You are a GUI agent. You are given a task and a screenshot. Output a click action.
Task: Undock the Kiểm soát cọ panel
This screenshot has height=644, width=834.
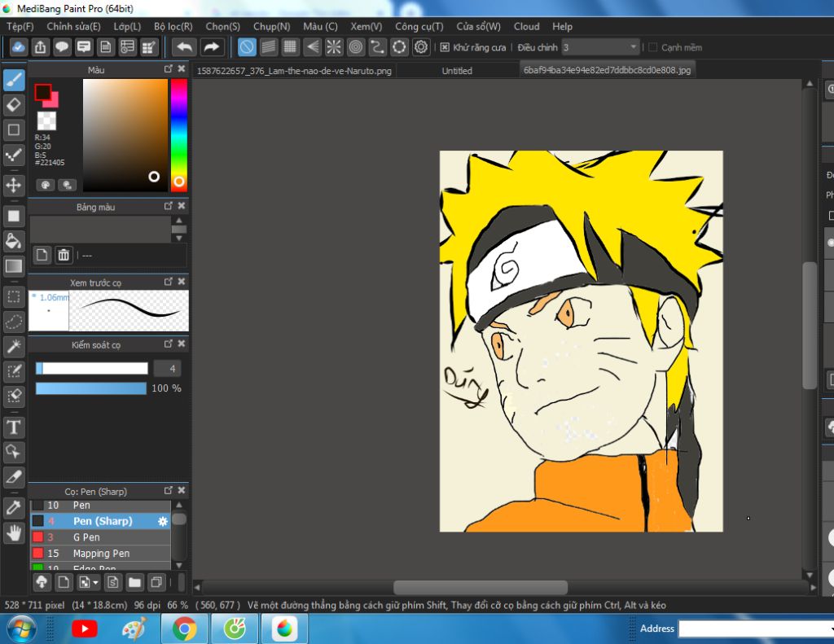[x=168, y=344]
